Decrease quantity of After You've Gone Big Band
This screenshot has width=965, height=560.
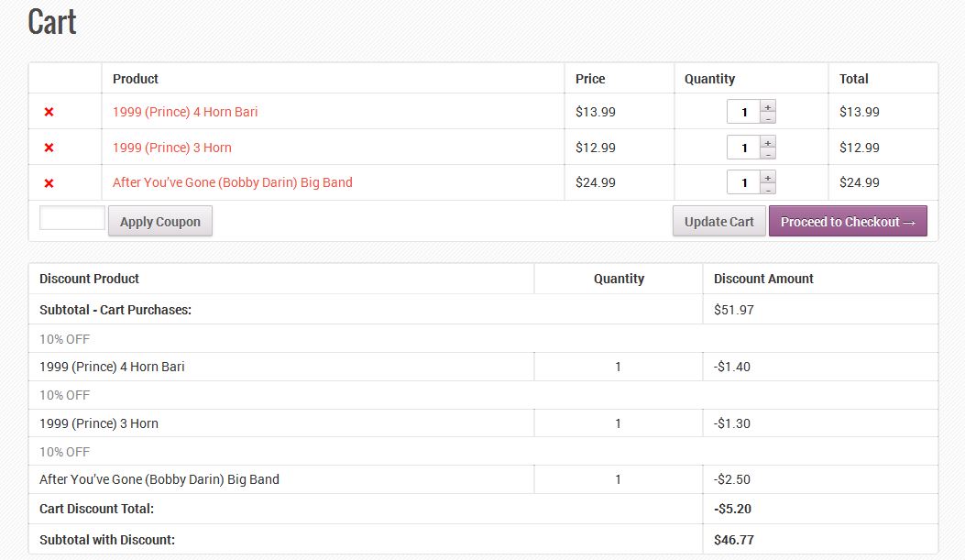(767, 188)
